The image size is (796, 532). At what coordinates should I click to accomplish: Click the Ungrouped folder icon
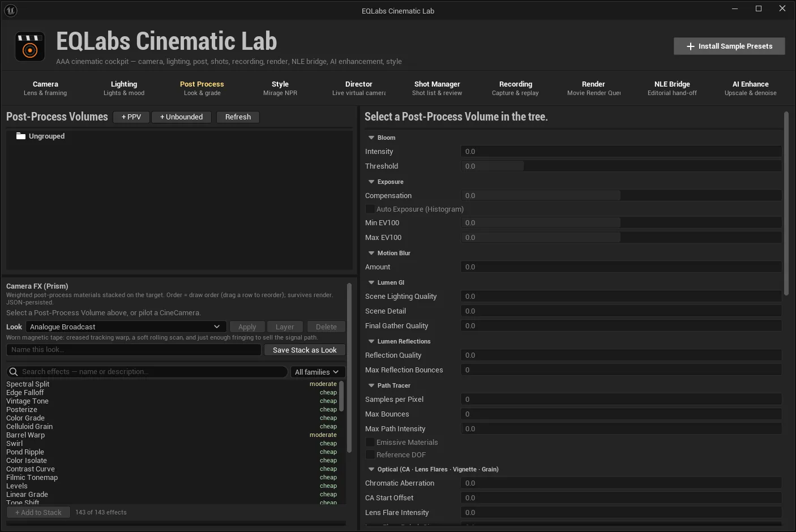21,136
